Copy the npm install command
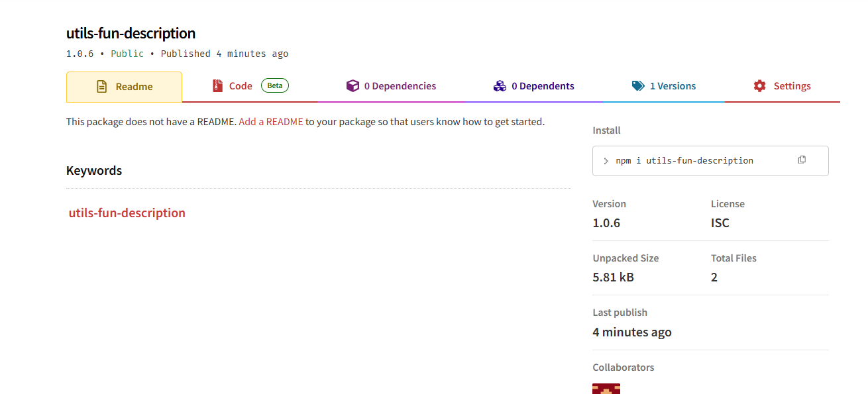This screenshot has width=868, height=394. pyautogui.click(x=802, y=160)
